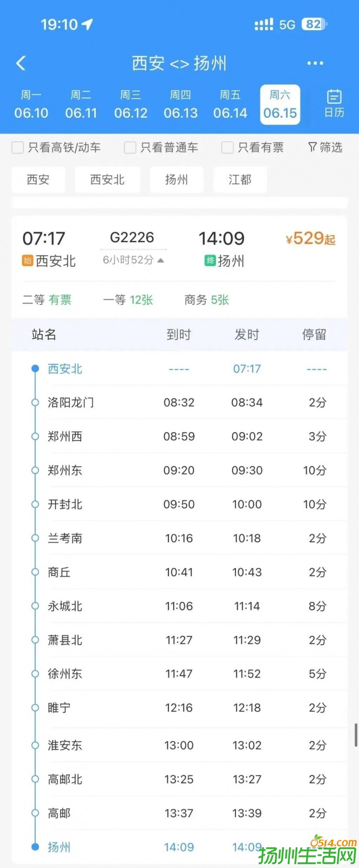Screen dimensions: 359x868
Task: Filter by 江都 station chip
Action: point(240,180)
